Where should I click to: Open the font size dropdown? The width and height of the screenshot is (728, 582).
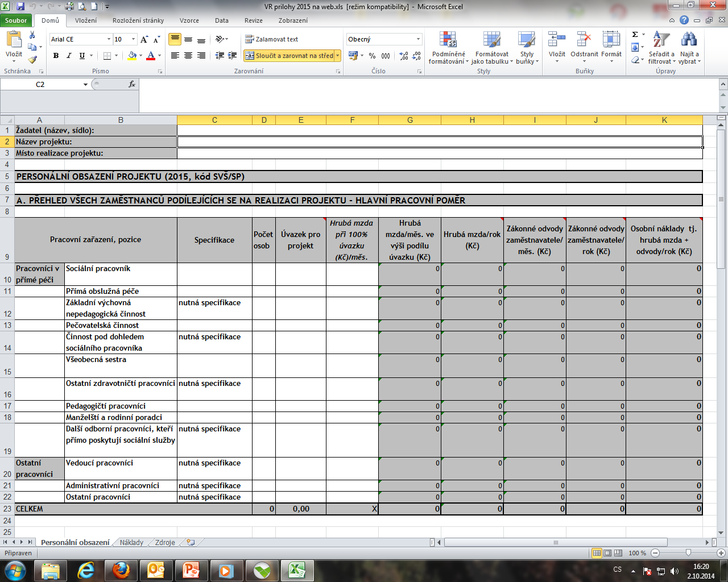click(x=134, y=39)
